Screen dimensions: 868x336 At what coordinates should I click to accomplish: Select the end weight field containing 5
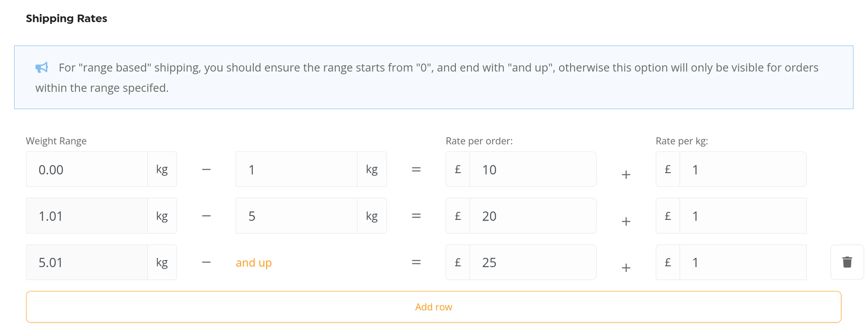coord(296,216)
